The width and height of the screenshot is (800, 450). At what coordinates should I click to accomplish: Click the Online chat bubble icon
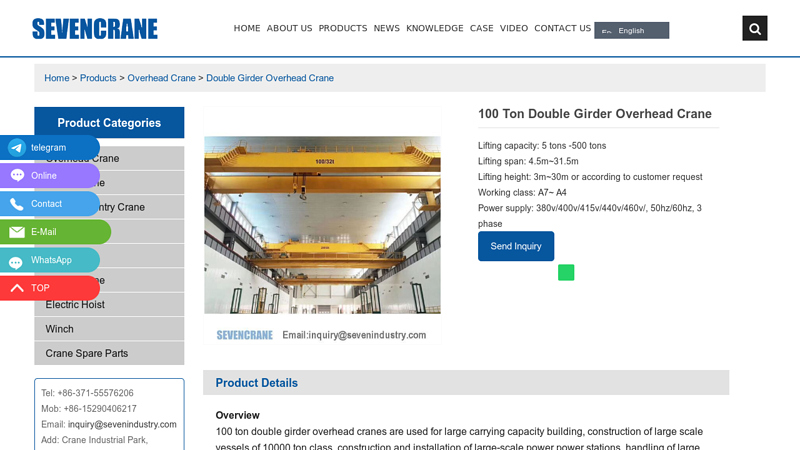[17, 176]
